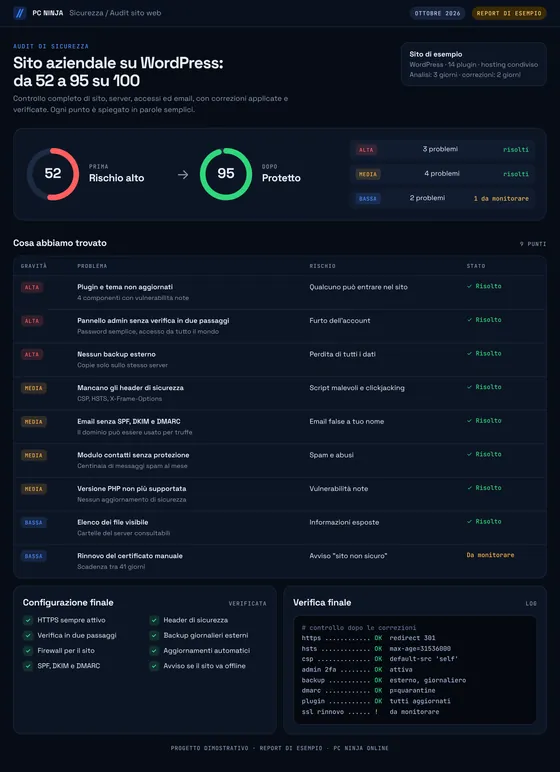Toggle the Firewall per il sito checkbox

click(28, 651)
